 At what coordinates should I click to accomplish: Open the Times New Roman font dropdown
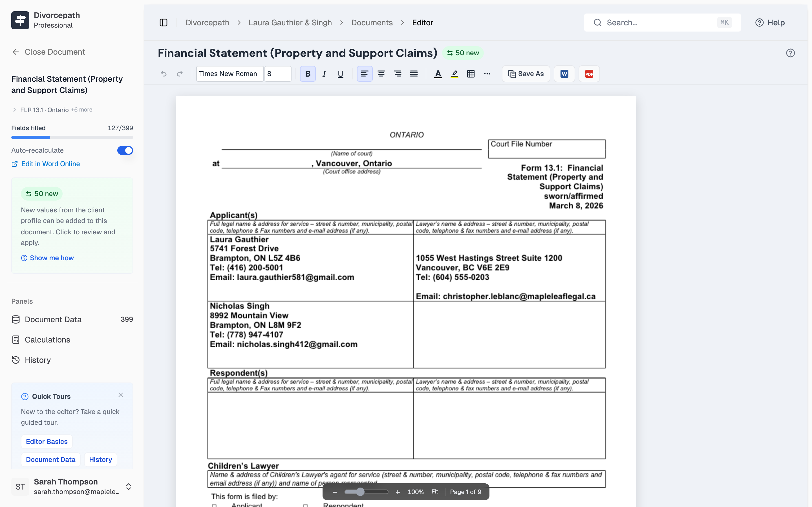[x=230, y=74]
